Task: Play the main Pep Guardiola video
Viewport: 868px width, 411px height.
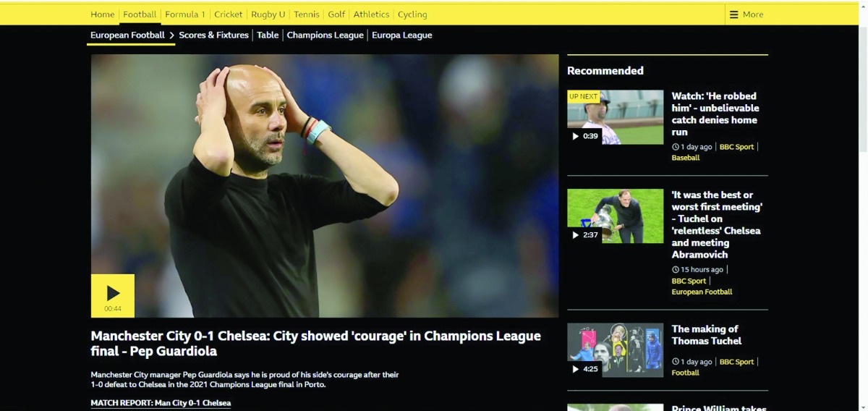Action: point(113,295)
